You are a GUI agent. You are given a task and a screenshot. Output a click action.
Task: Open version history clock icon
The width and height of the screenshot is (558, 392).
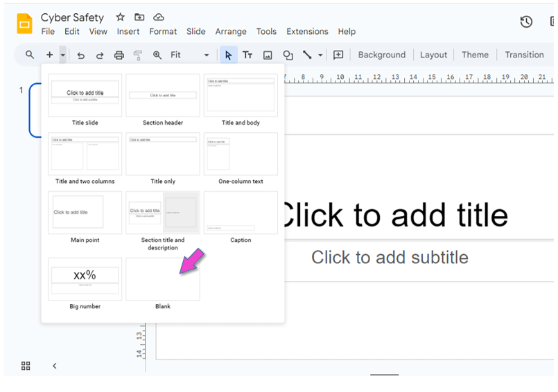pyautogui.click(x=526, y=22)
